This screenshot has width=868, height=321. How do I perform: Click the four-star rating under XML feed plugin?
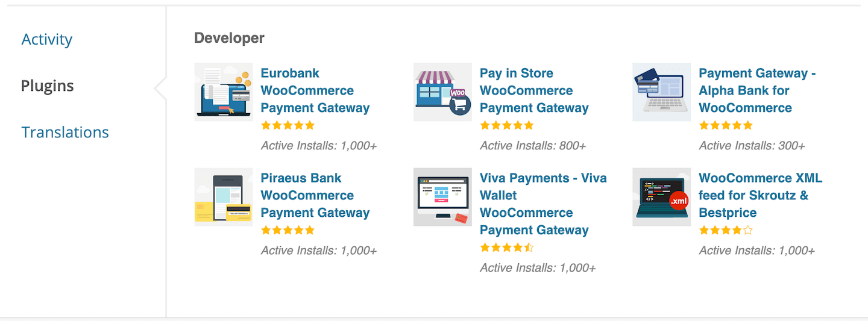click(726, 231)
